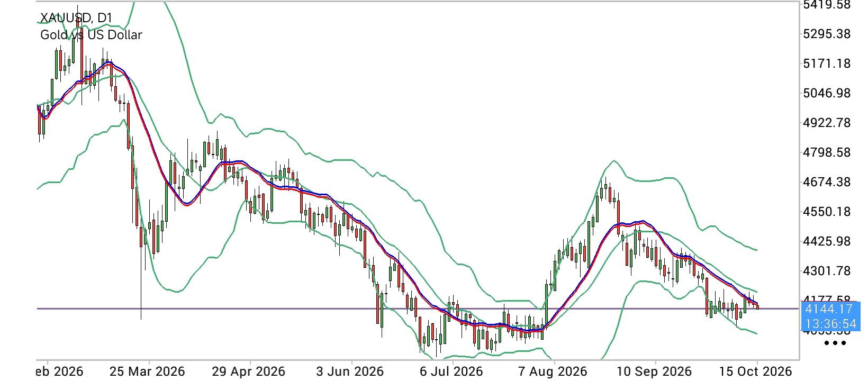The height and width of the screenshot is (381, 868).
Task: Select the 10 Sep 2026 date label
Action: pos(654,371)
